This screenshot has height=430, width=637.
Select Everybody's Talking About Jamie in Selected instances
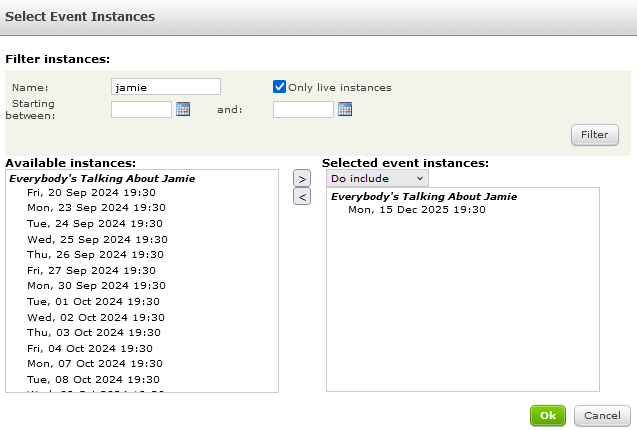[x=424, y=196]
